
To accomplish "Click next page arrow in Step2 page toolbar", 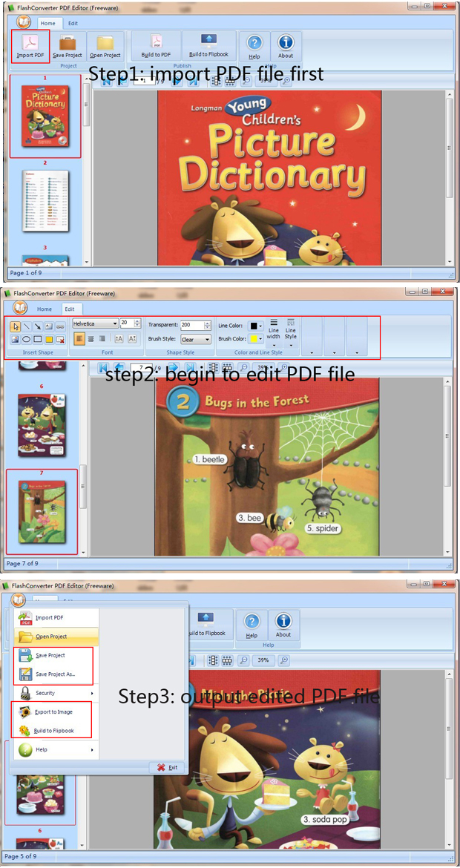I will coord(173,367).
